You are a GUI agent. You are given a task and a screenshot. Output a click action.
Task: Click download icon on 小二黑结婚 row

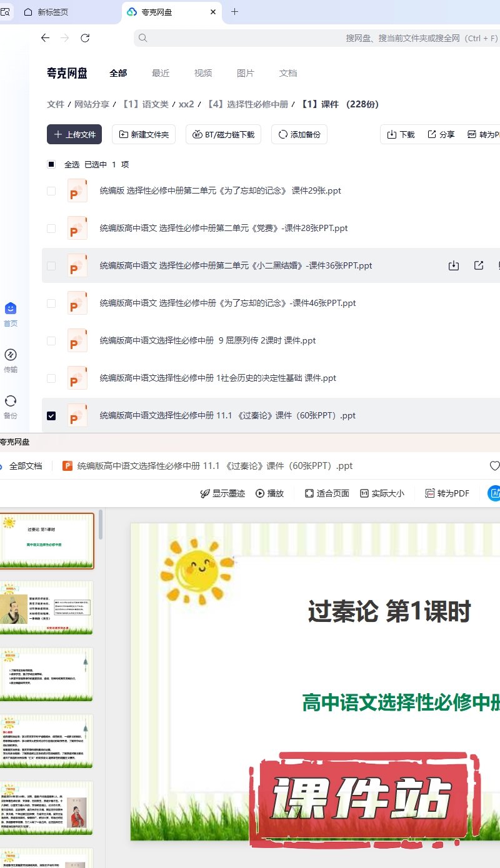click(454, 265)
